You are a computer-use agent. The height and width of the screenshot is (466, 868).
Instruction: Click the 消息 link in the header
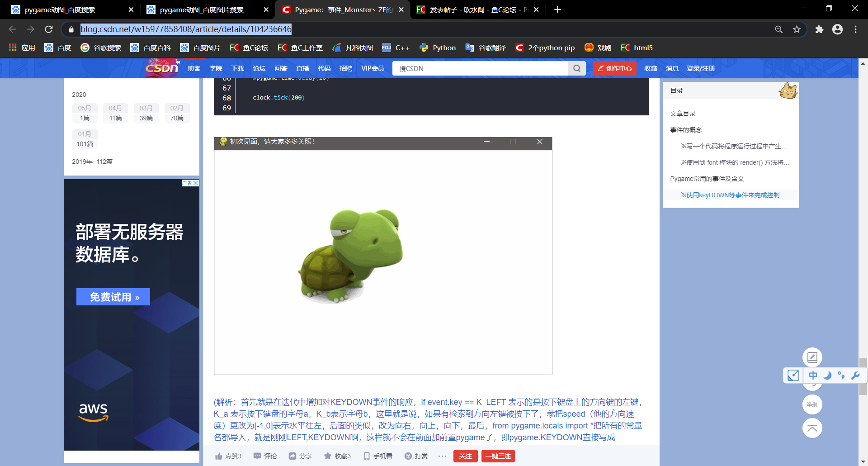click(672, 68)
